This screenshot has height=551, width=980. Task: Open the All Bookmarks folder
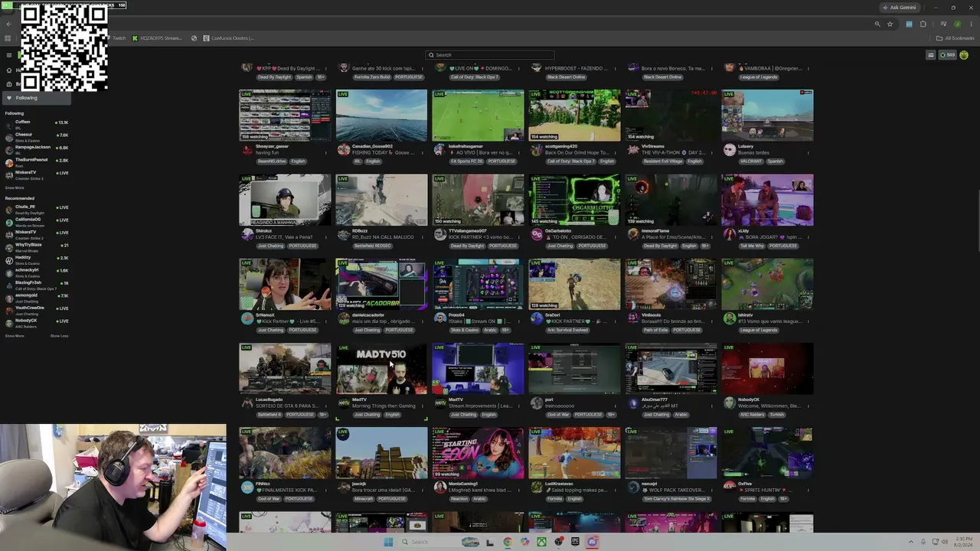956,38
